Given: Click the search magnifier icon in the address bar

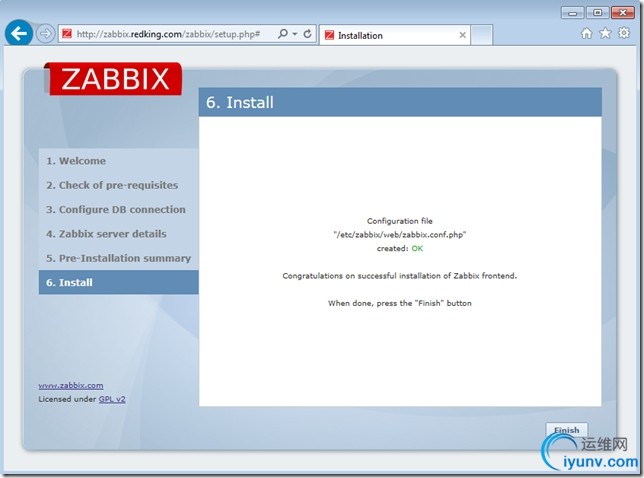Looking at the screenshot, I should (283, 34).
